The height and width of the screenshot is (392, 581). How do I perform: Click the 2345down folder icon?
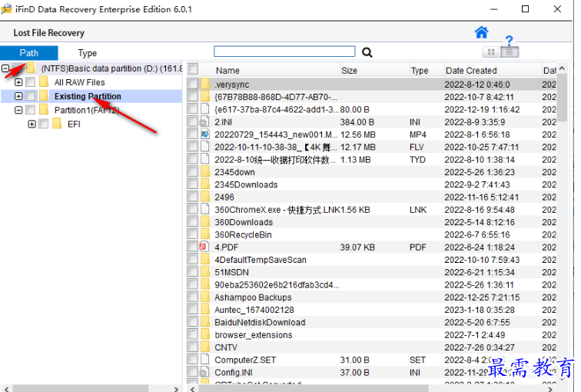(205, 171)
